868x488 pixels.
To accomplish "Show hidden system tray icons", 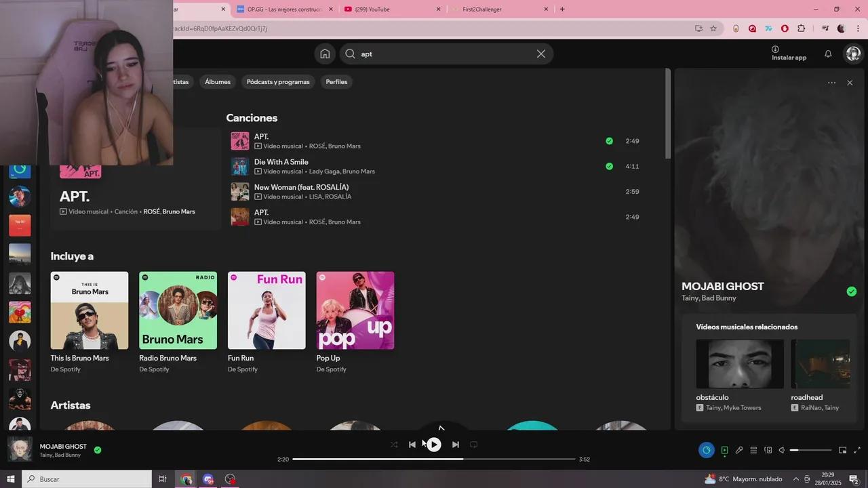I will click(x=795, y=479).
